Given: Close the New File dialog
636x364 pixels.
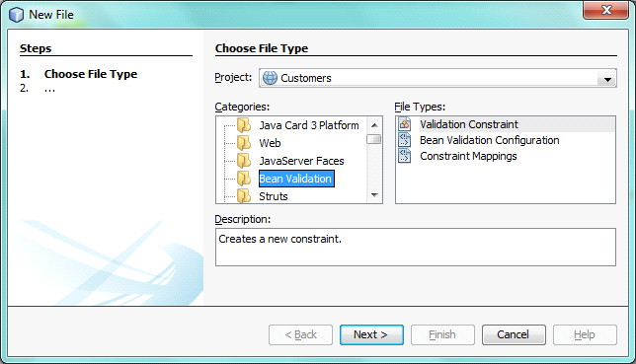Looking at the screenshot, I should pos(606,10).
